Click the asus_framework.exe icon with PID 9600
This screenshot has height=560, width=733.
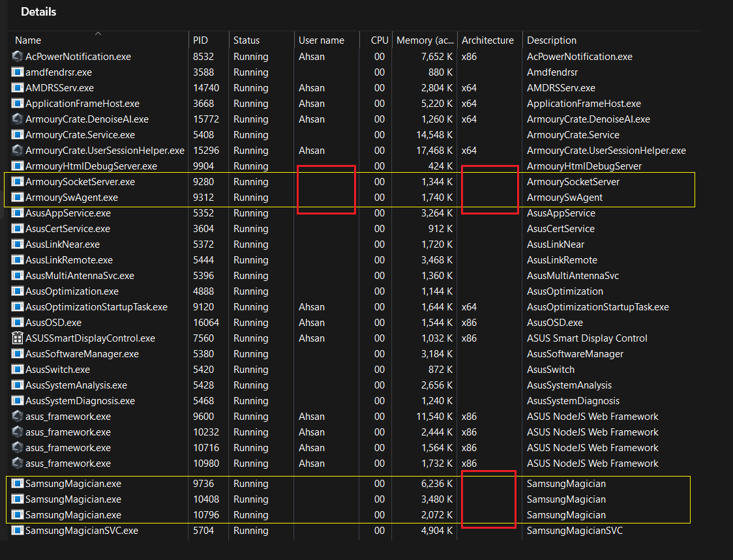pos(18,417)
